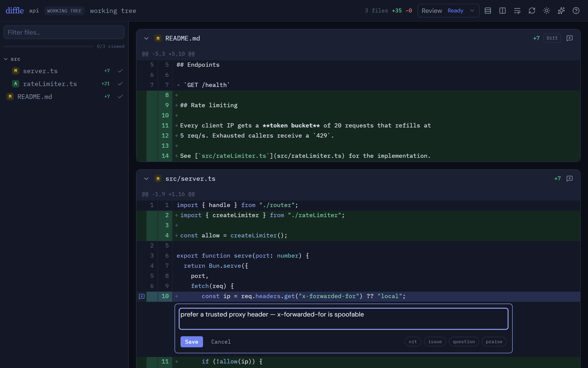The height and width of the screenshot is (368, 588).
Task: Click new line 11 'if (!allow(ip))' row
Action: coord(358,362)
